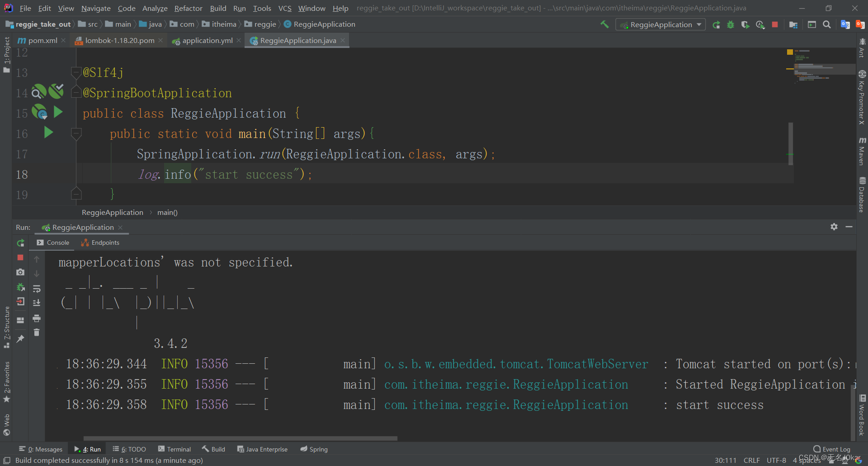The height and width of the screenshot is (466, 868).
Task: Open the 6: TODO tool window
Action: [x=129, y=449]
